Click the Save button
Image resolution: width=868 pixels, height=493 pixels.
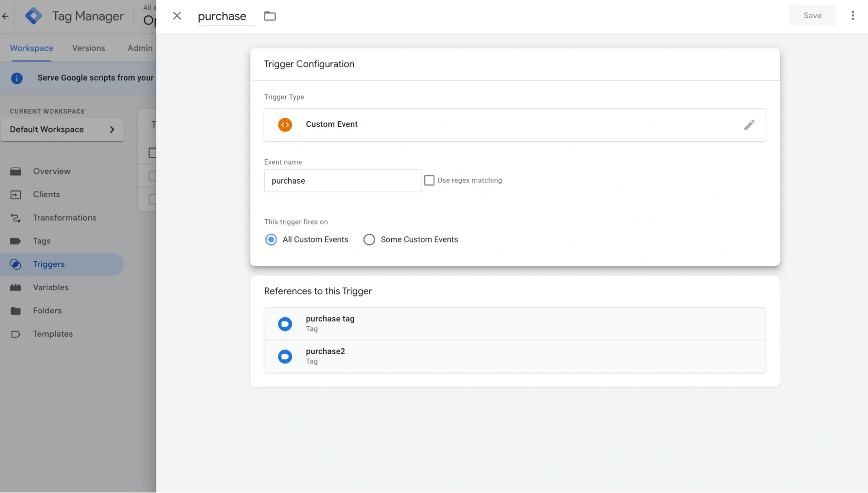tap(812, 16)
